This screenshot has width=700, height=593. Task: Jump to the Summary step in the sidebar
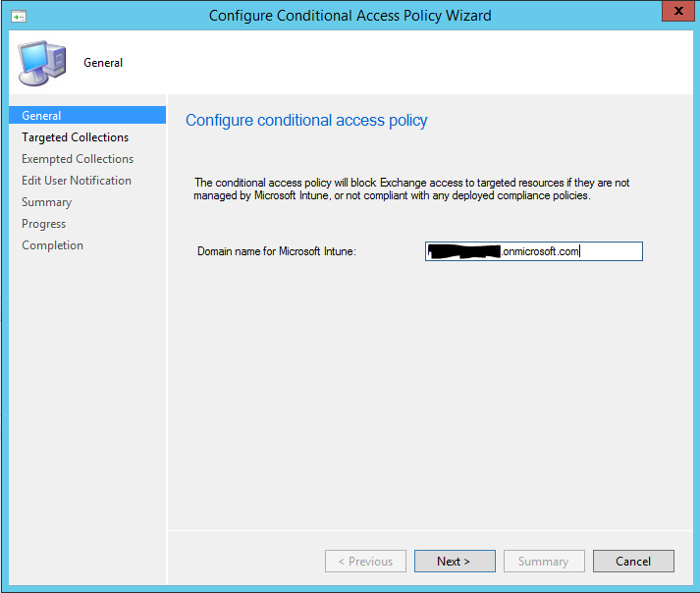46,202
